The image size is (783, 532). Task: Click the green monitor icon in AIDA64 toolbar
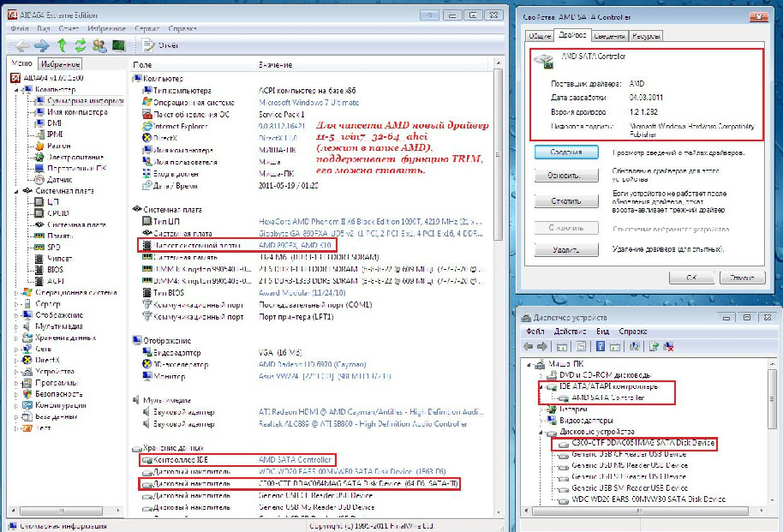tap(118, 46)
